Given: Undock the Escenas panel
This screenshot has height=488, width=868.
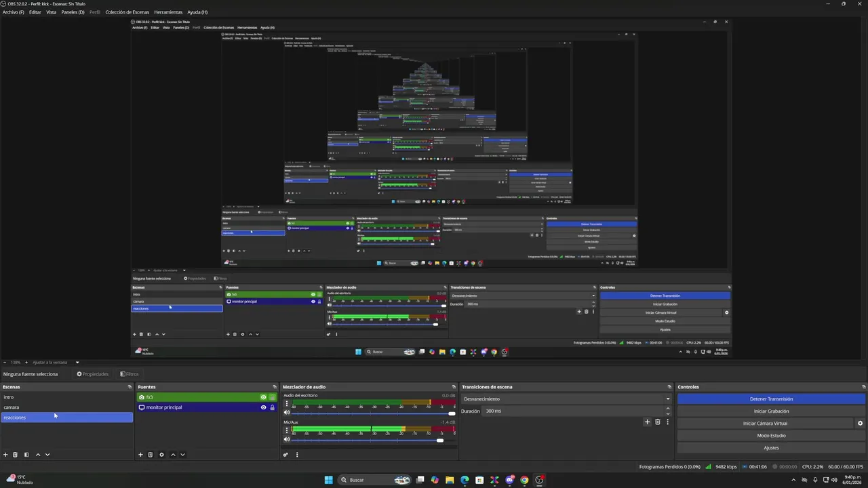Looking at the screenshot, I should [x=130, y=387].
